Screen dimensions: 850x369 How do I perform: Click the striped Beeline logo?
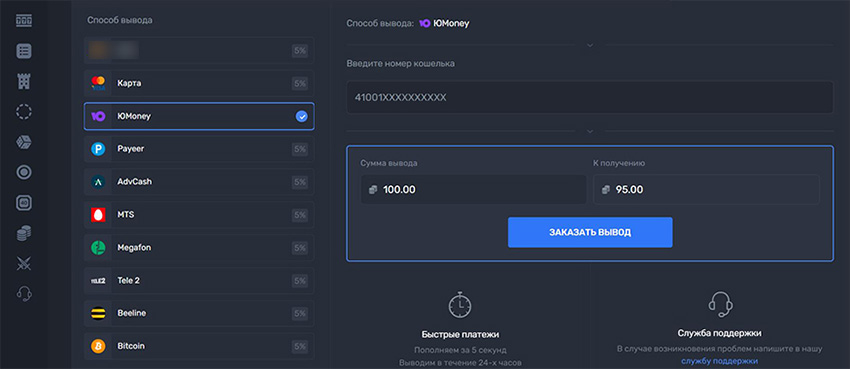pyautogui.click(x=98, y=313)
